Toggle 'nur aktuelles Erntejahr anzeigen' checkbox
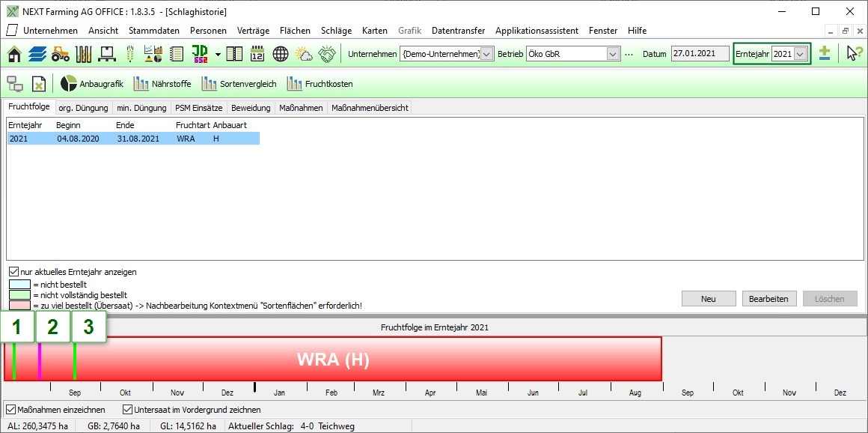Viewport: 868px width, 433px height. pyautogui.click(x=14, y=272)
